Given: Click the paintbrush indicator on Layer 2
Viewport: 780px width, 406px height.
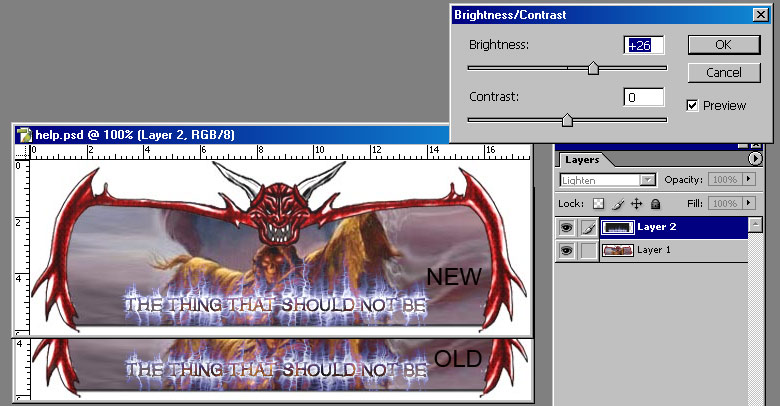Looking at the screenshot, I should tap(587, 228).
